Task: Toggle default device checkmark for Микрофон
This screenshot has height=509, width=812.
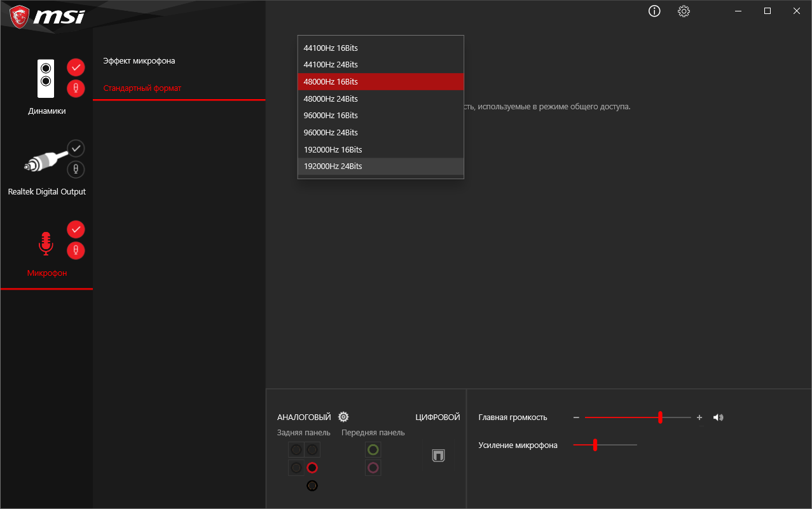Action: 76,229
